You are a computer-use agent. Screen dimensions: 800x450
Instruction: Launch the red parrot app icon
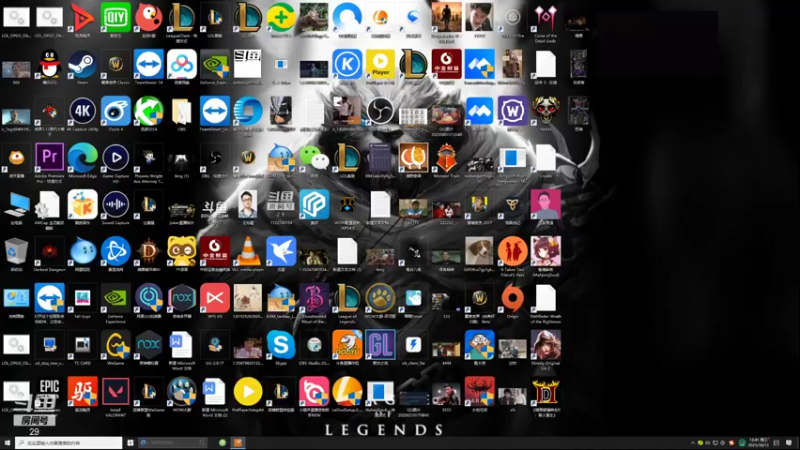point(148,17)
